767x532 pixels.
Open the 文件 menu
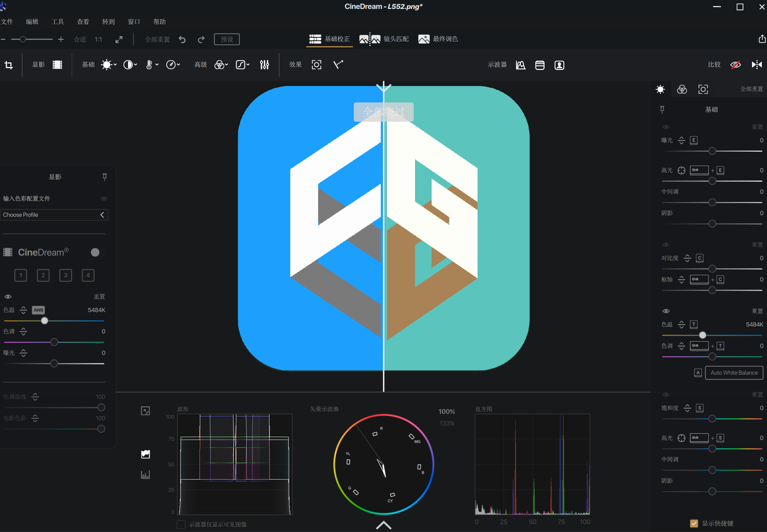[x=6, y=22]
